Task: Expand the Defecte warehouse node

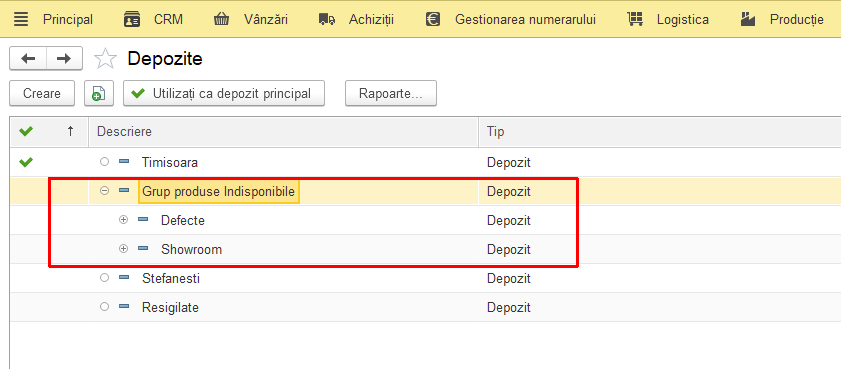Action: point(123,220)
